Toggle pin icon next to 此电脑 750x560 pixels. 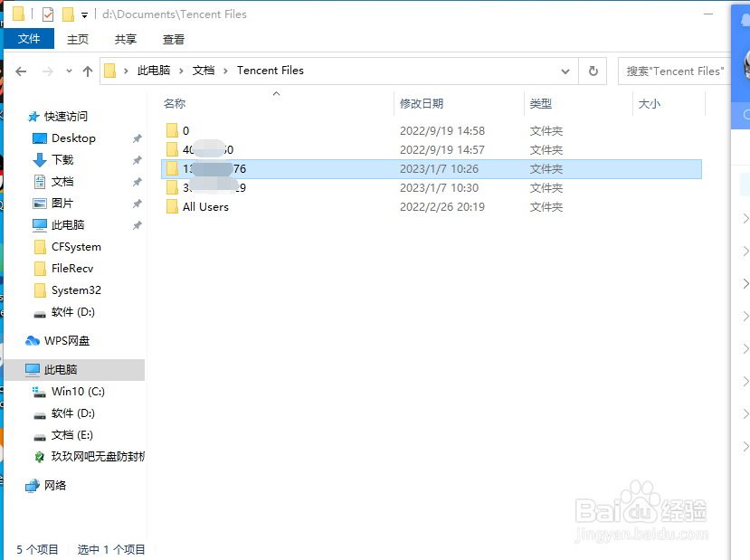coord(138,224)
